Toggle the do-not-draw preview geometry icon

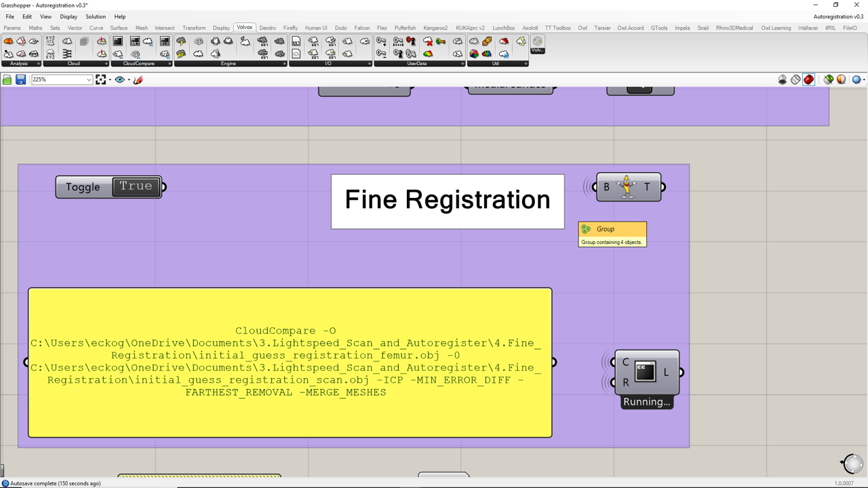[x=783, y=80]
